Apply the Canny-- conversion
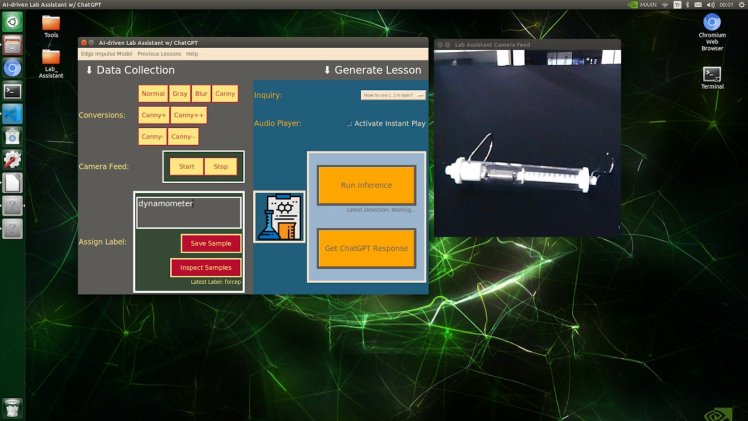This screenshot has width=748, height=421. (x=183, y=136)
